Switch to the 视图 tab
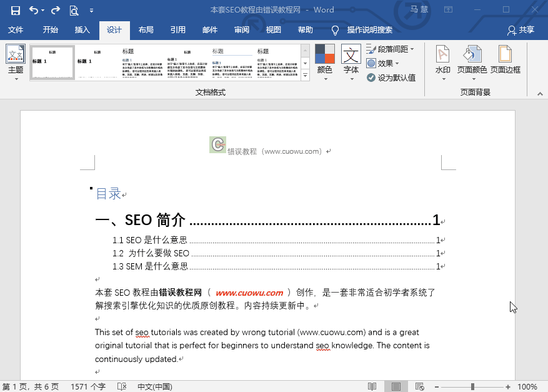Image resolution: width=548 pixels, height=392 pixels. point(273,30)
